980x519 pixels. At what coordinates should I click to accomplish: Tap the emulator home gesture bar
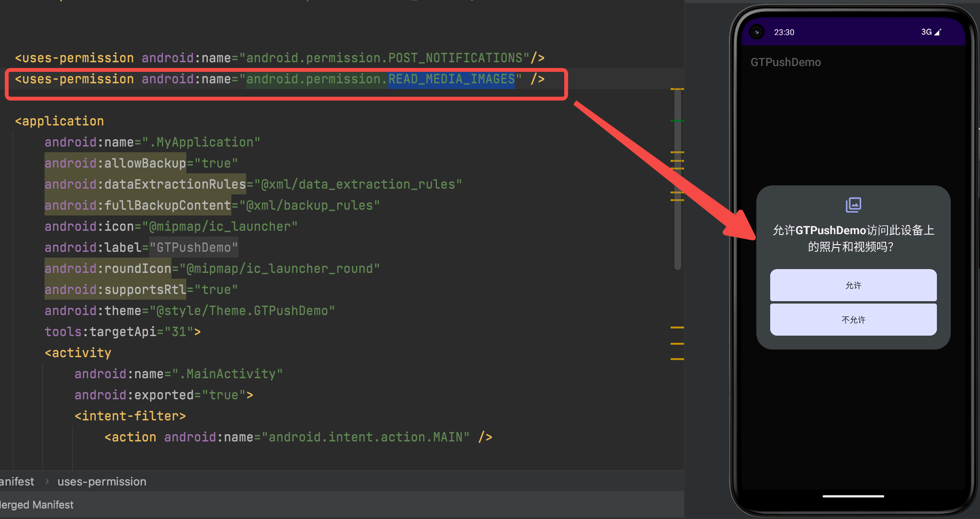pos(853,496)
